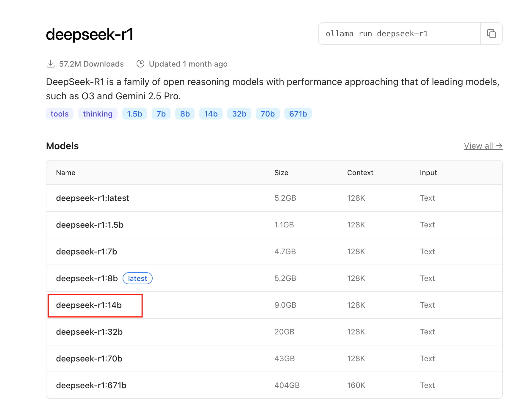The height and width of the screenshot is (412, 532).
Task: Open deepseek-r1:7b model
Action: click(86, 251)
